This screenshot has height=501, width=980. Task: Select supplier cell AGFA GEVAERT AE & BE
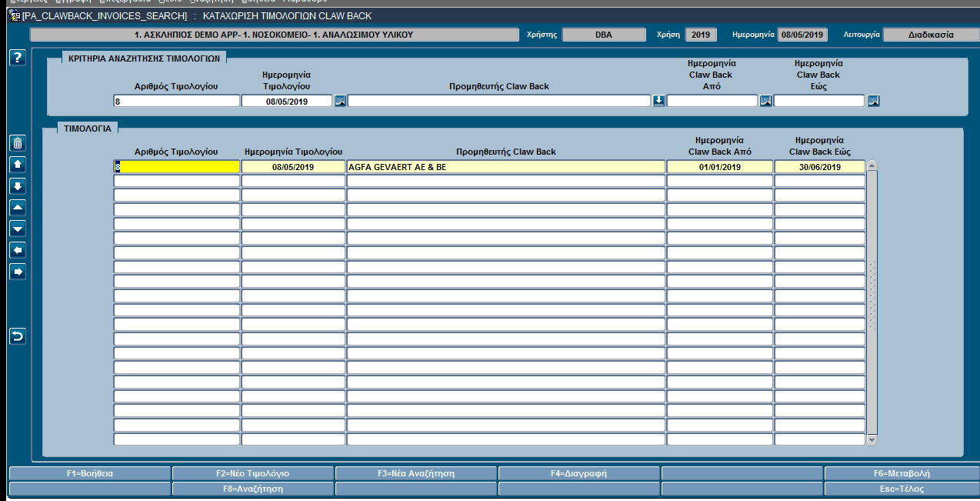tap(506, 166)
